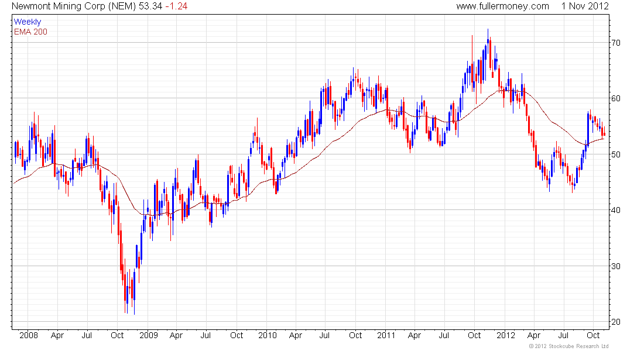Click the 40 price axis label
Image resolution: width=644 pixels, height=351 pixels.
tap(616, 210)
